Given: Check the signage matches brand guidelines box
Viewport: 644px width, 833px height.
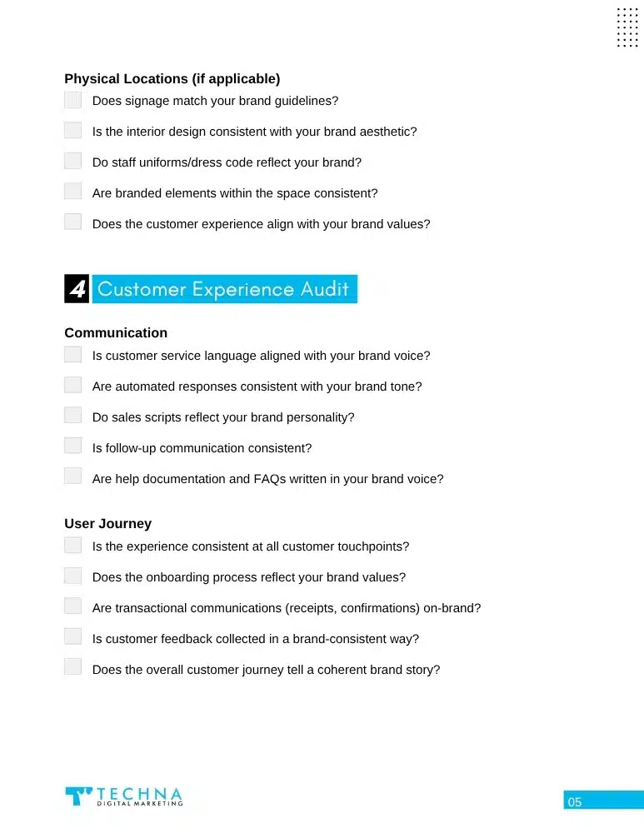Looking at the screenshot, I should click(x=73, y=101).
